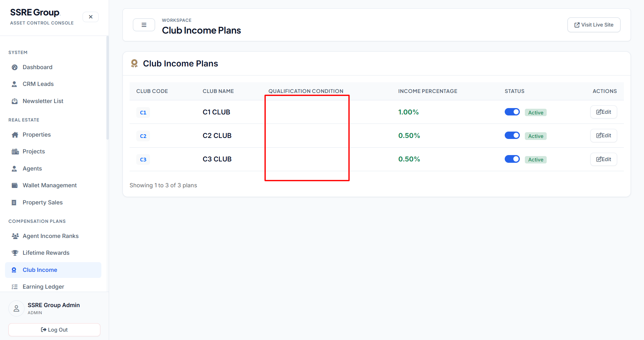Disable the C2 CLUB active toggle
644x340 pixels.
click(x=512, y=135)
